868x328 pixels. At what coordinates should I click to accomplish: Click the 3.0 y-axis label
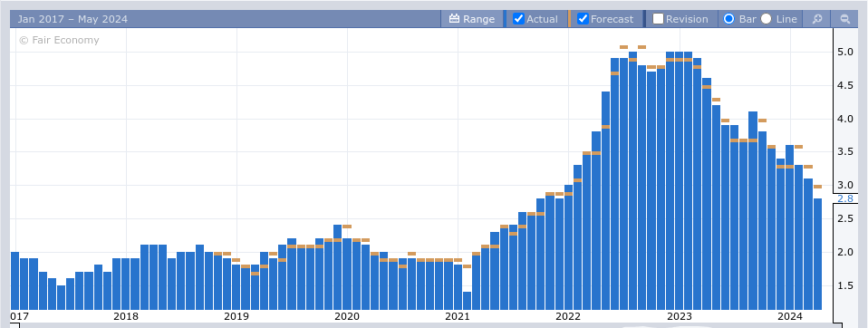pos(844,185)
